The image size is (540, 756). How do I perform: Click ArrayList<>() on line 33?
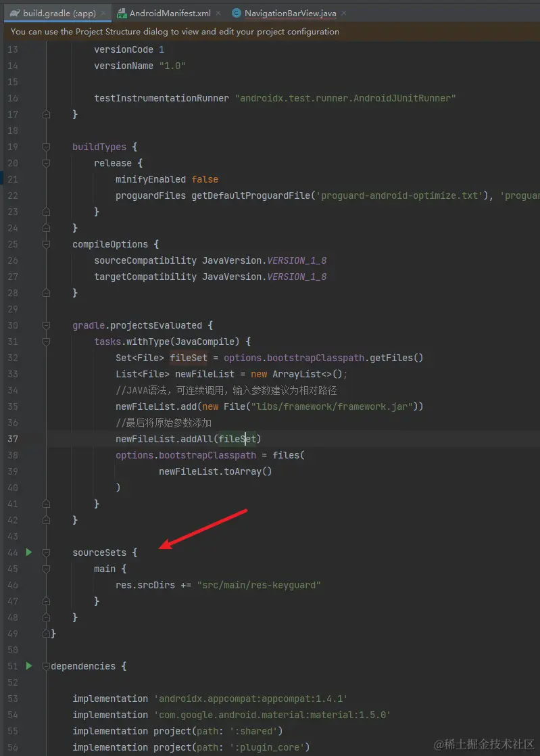pos(308,374)
